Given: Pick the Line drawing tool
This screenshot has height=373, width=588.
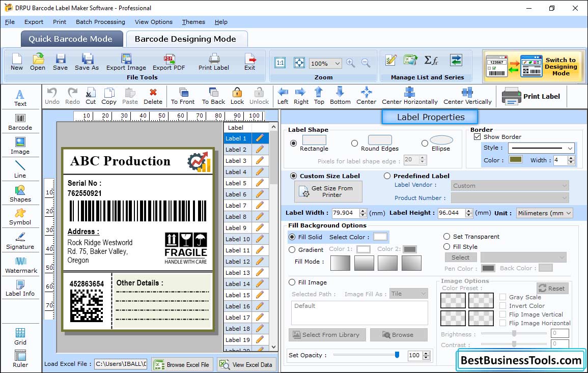Looking at the screenshot, I should click(x=20, y=169).
